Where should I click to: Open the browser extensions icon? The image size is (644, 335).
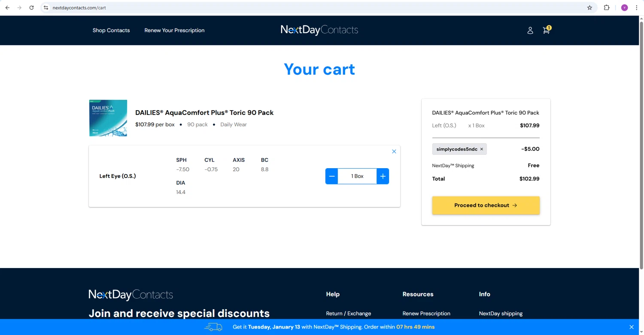click(607, 8)
